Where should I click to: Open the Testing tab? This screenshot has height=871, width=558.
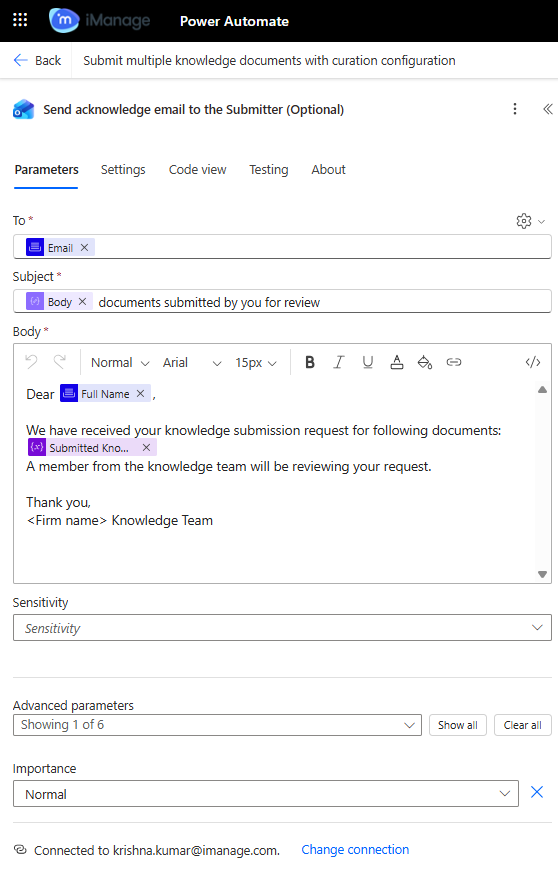269,170
